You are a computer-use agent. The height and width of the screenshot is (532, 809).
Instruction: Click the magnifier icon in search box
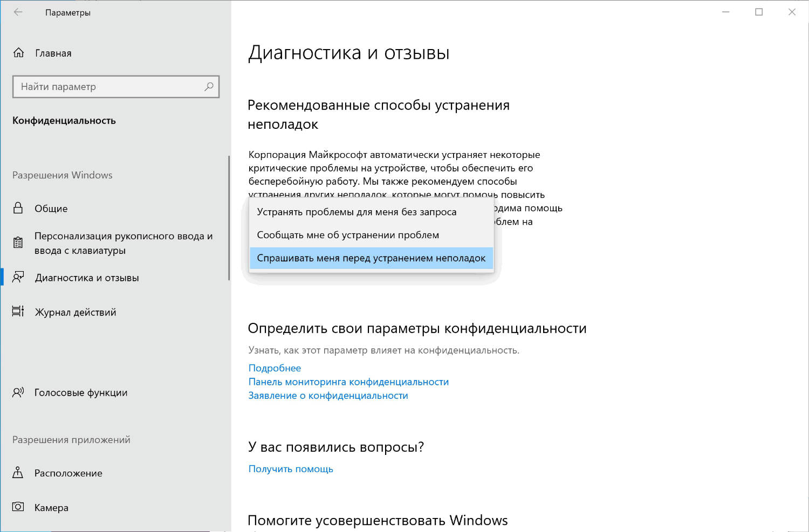tap(209, 86)
